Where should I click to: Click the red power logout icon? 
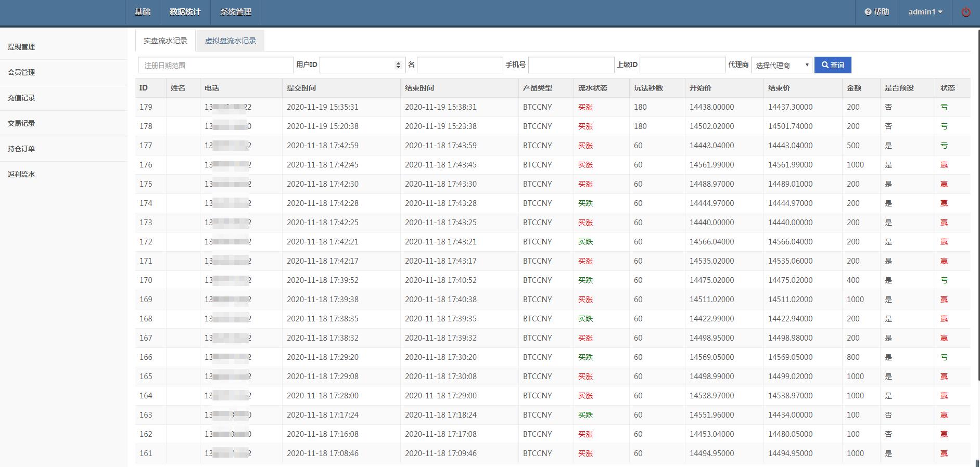pyautogui.click(x=965, y=12)
